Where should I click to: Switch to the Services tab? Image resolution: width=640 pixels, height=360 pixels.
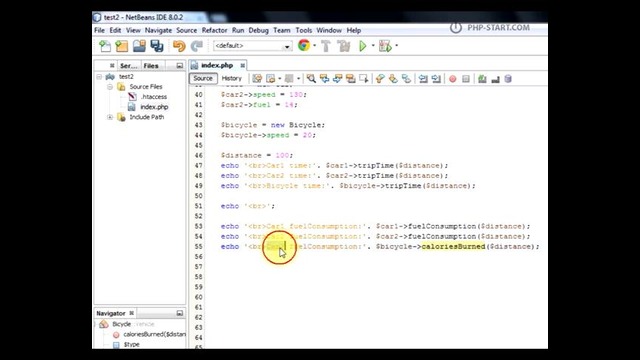(129, 66)
